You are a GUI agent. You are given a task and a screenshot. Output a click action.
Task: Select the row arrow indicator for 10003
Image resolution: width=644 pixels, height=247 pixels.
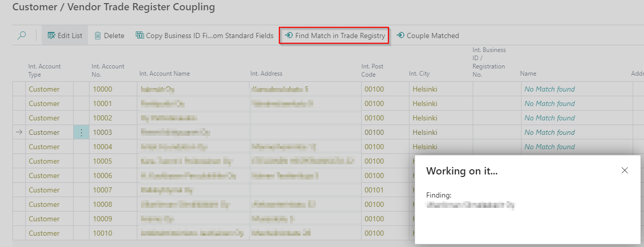pyautogui.click(x=19, y=132)
